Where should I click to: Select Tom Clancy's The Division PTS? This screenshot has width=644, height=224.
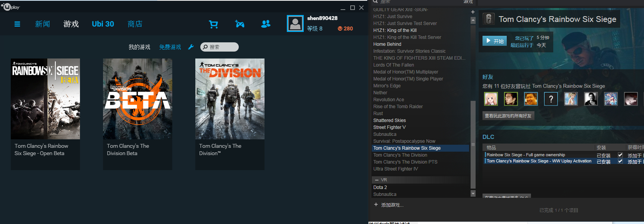click(x=405, y=162)
